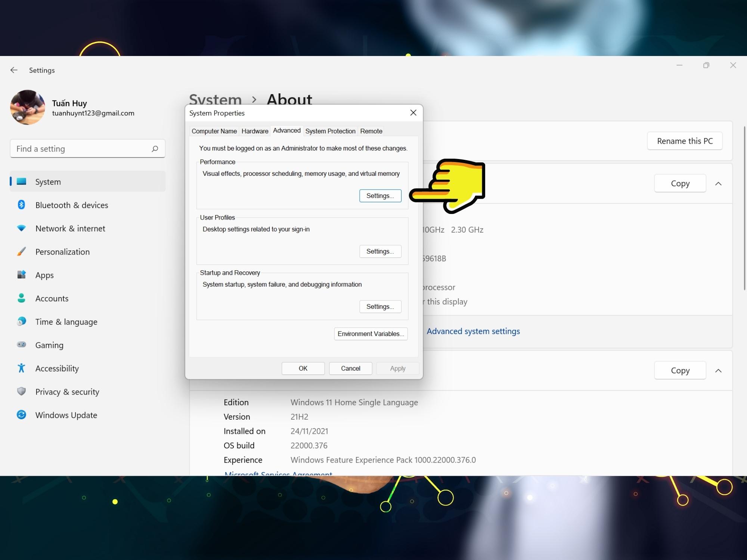Select the Advanced tab

286,130
